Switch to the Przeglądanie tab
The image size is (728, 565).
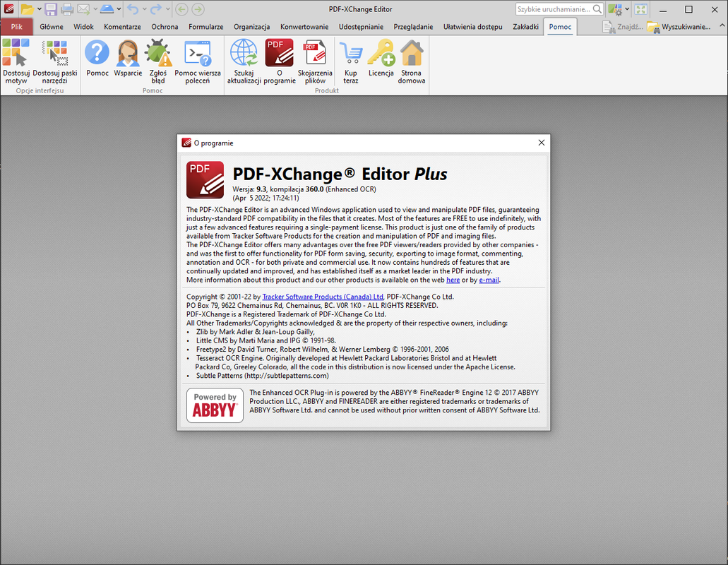click(413, 26)
